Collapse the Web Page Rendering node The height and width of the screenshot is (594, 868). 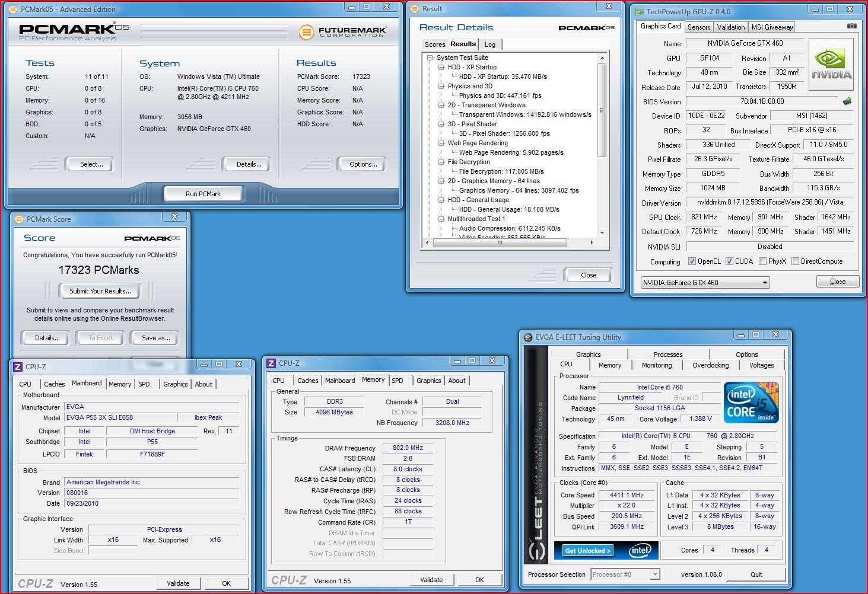coord(441,143)
